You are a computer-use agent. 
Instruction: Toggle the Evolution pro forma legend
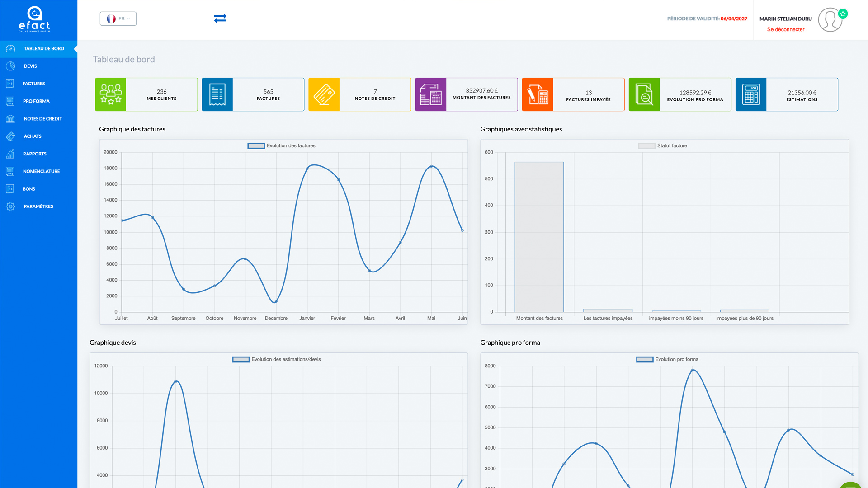(667, 360)
